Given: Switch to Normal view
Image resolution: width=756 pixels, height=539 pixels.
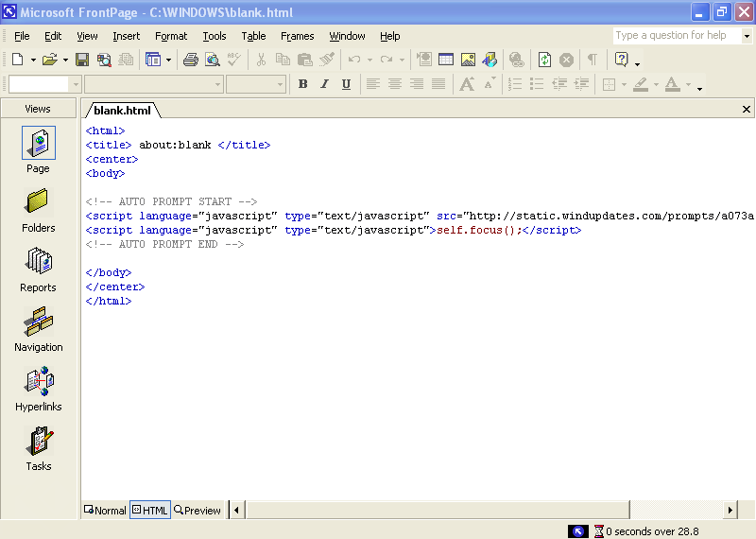Looking at the screenshot, I should point(105,511).
